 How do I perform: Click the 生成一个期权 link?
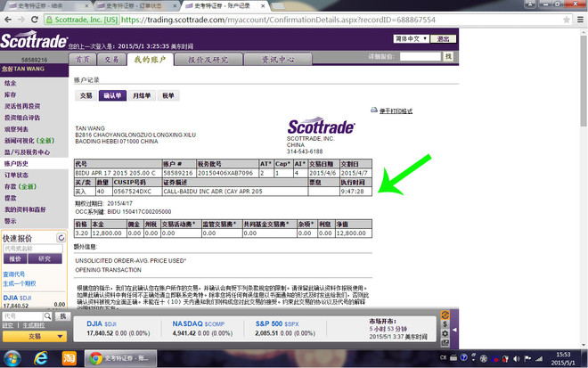click(x=20, y=283)
